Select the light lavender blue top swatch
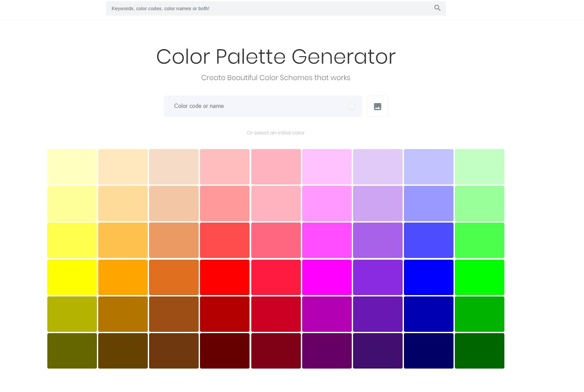584x392 pixels. (429, 167)
